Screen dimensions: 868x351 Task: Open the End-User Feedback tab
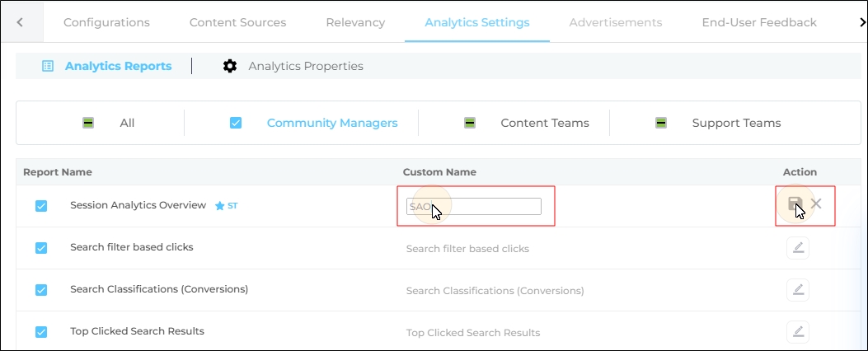758,22
